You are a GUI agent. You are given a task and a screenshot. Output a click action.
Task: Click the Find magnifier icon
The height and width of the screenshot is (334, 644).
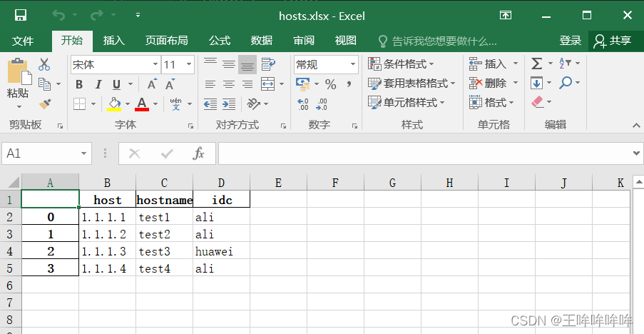point(566,83)
